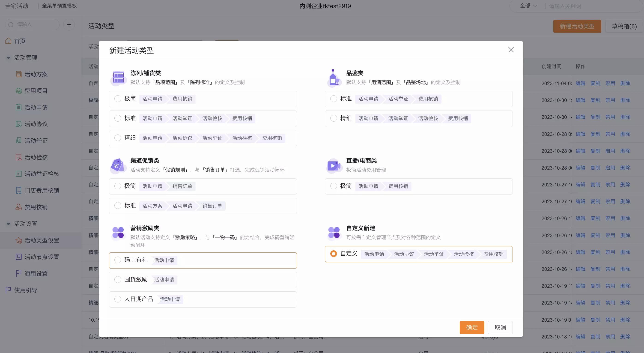Click the 全部 dropdown selector
The height and width of the screenshot is (353, 644).
tap(528, 6)
